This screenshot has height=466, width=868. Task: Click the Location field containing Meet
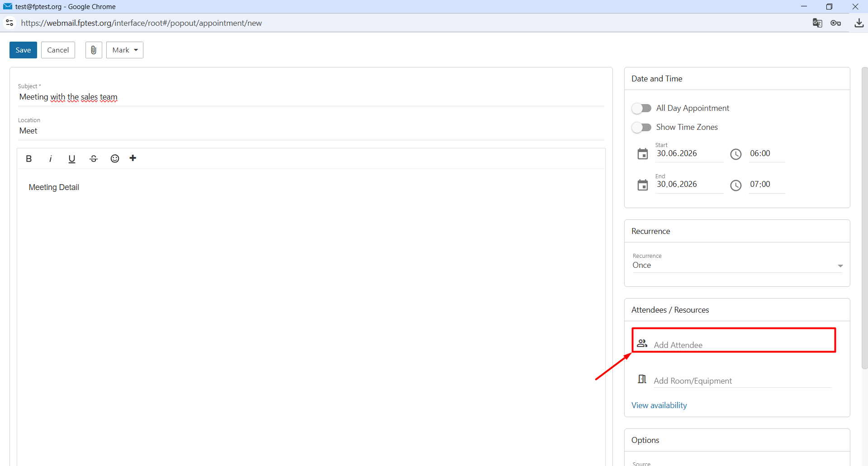[x=311, y=131]
